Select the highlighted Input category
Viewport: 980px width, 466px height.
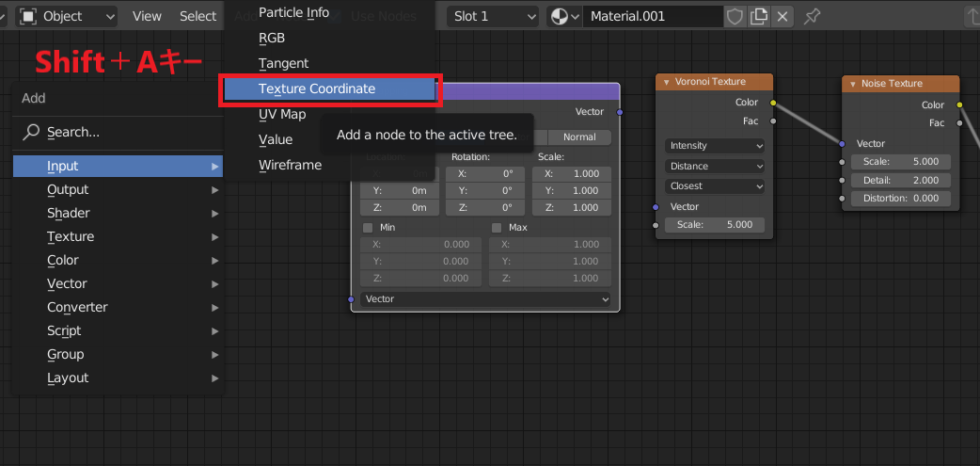pos(119,167)
